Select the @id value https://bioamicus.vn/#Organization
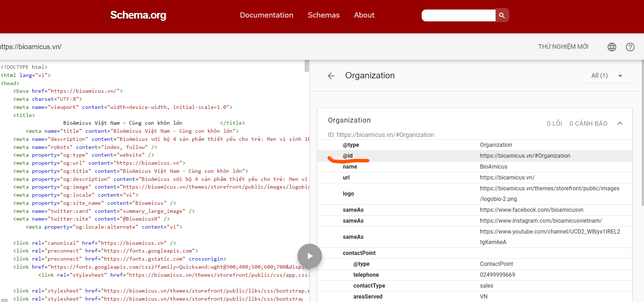The height and width of the screenshot is (302, 644). coord(525,156)
